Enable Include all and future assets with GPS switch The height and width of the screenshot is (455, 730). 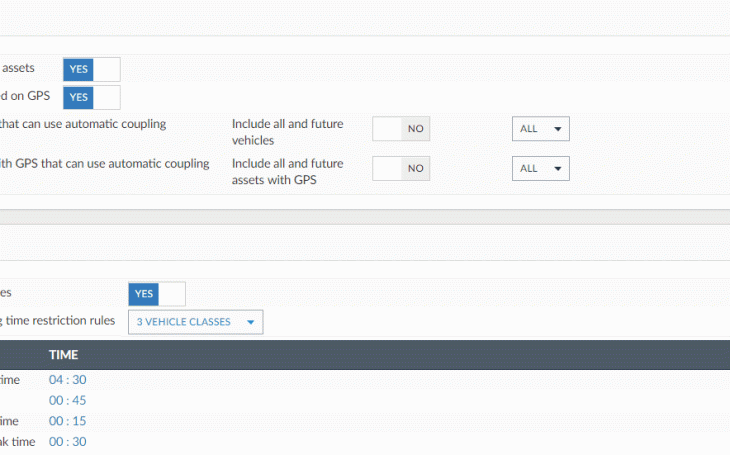coord(401,169)
